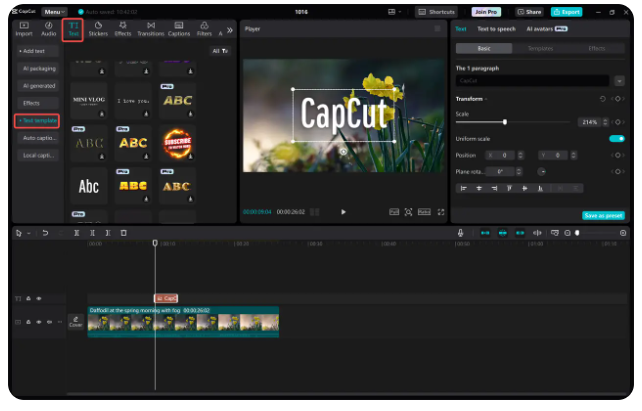This screenshot has height=411, width=642.
Task: Open the All filter dropdown for templates
Action: [x=219, y=50]
